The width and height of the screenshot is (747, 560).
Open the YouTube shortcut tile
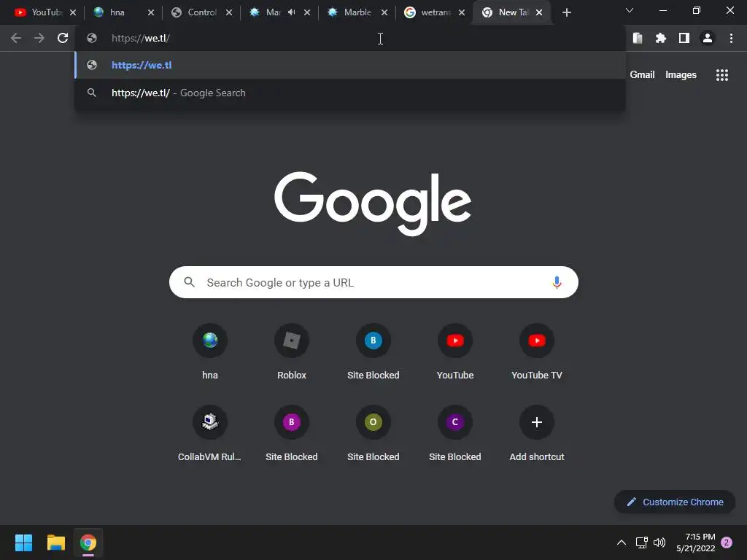point(455,352)
